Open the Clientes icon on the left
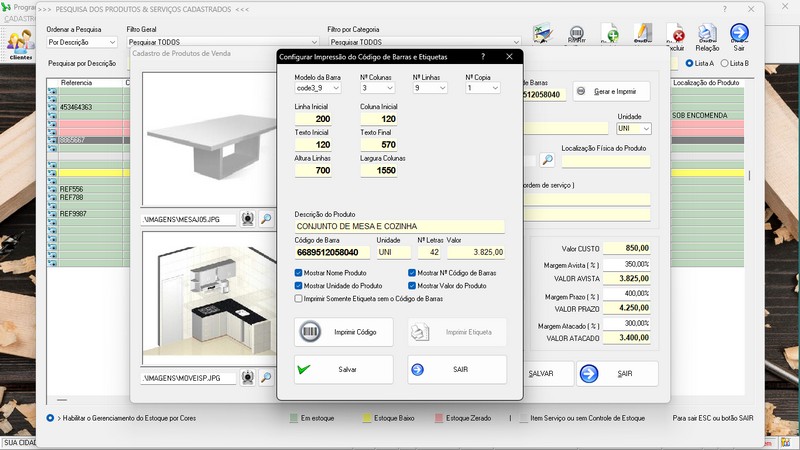This screenshot has height=450, width=800. [x=19, y=44]
